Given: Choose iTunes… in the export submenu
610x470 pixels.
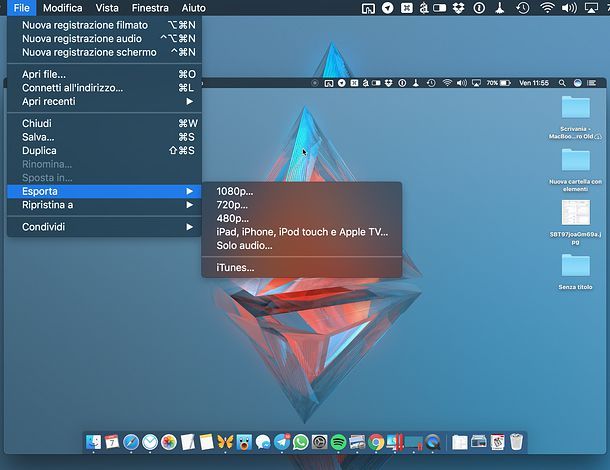Looking at the screenshot, I should (x=235, y=267).
